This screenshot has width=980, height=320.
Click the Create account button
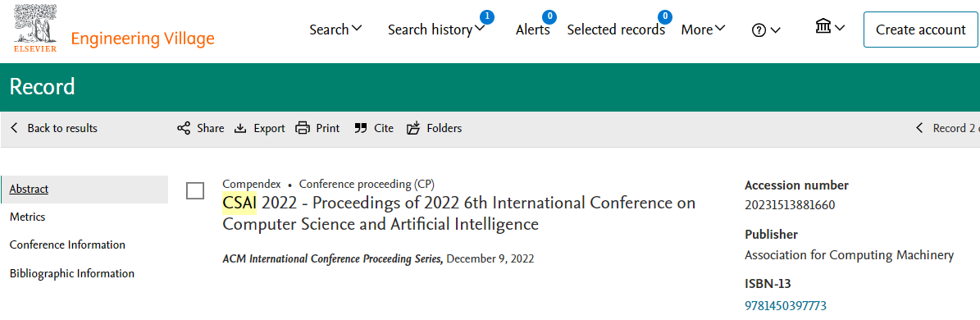point(921,30)
